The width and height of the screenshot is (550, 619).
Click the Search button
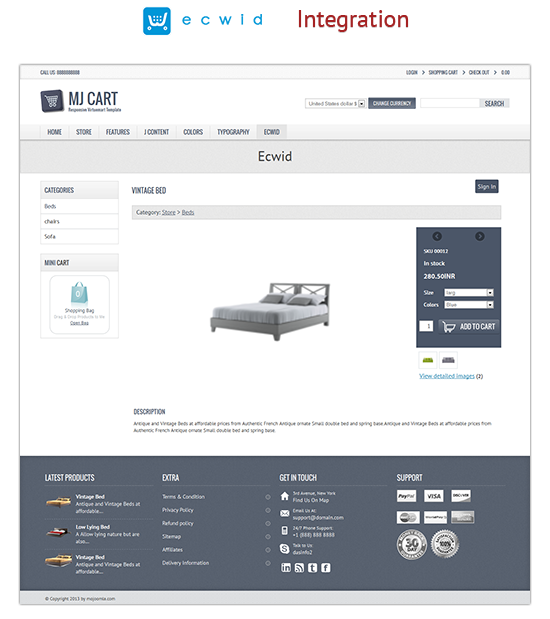494,103
